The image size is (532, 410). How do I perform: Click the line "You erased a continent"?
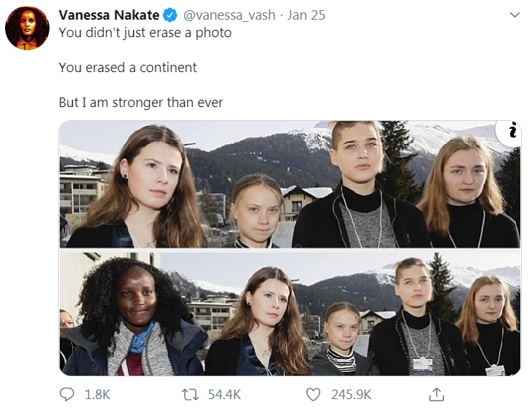[127, 68]
